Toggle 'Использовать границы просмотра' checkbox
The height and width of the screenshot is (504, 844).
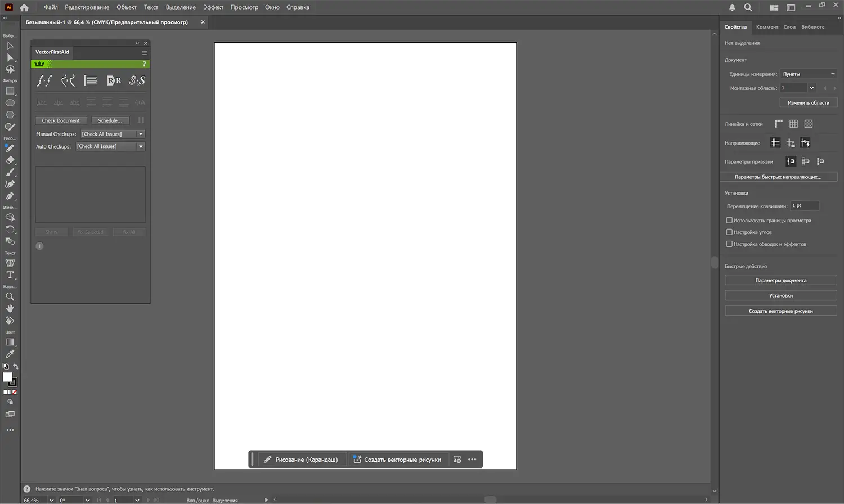(x=729, y=220)
